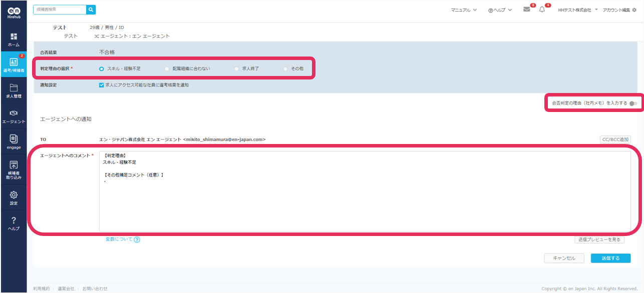Open the mail inbox icon
The image size is (644, 293).
[x=526, y=9]
